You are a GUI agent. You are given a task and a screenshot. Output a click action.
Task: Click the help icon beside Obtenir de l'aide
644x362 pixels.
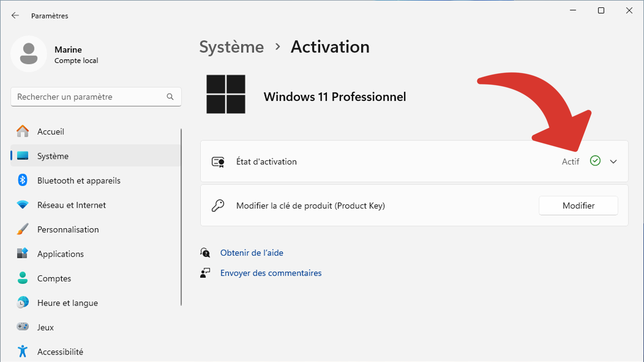click(x=205, y=253)
